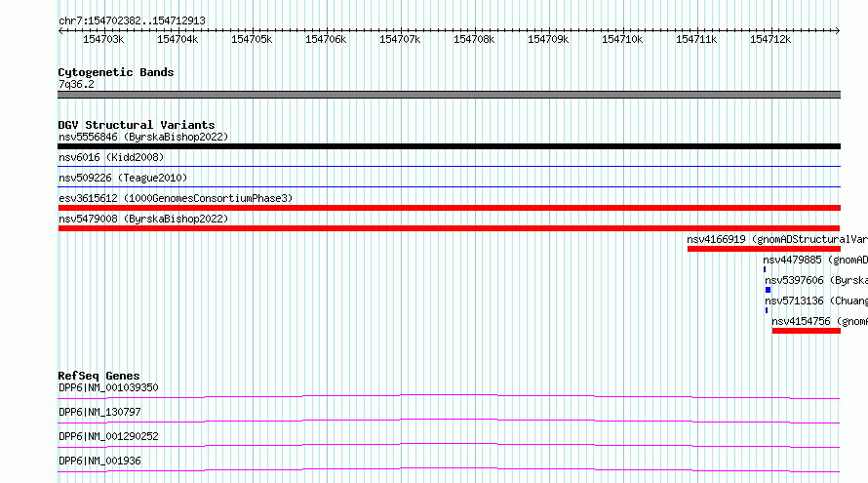The width and height of the screenshot is (868, 483).
Task: Click the nsv5556846 (ByrskaBishop2022) label
Action: click(143, 137)
